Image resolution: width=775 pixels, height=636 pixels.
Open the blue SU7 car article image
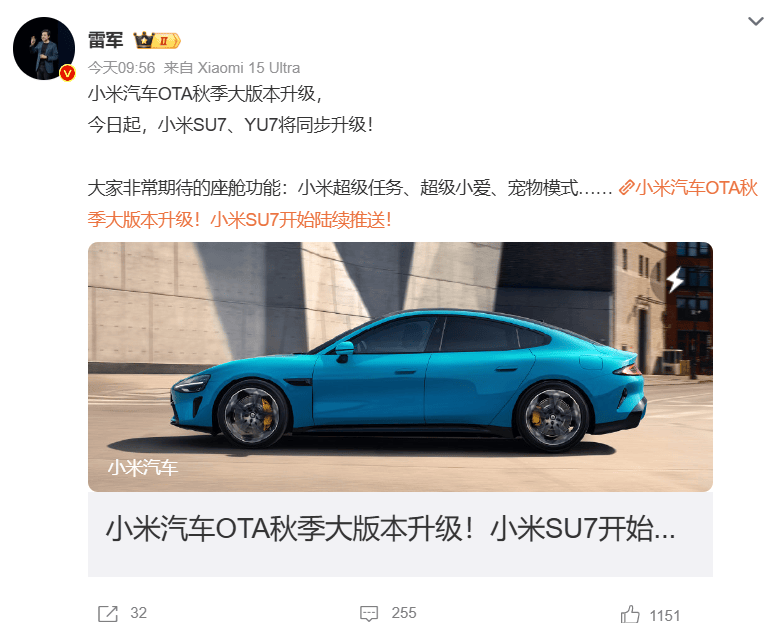click(400, 367)
